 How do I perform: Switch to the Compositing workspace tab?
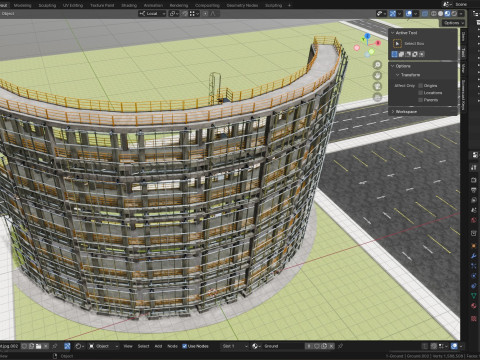point(207,5)
